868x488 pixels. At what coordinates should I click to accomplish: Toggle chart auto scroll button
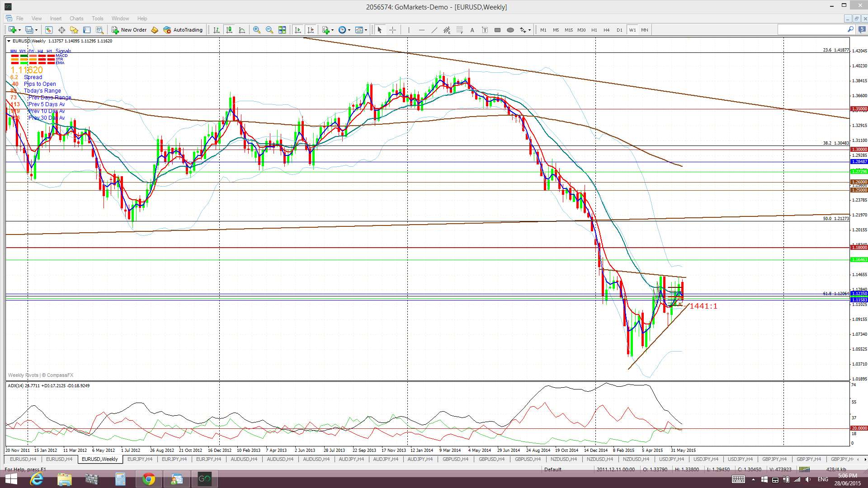297,30
